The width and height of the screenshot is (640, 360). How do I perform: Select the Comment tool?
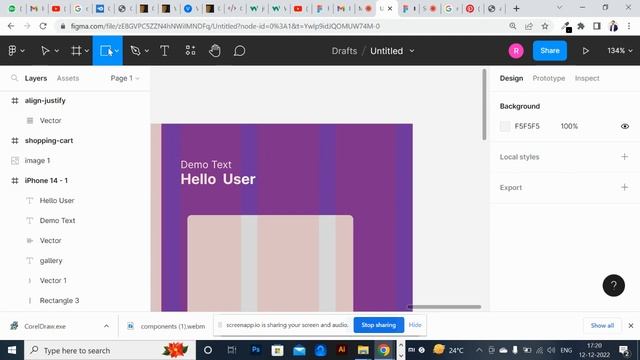pos(240,51)
